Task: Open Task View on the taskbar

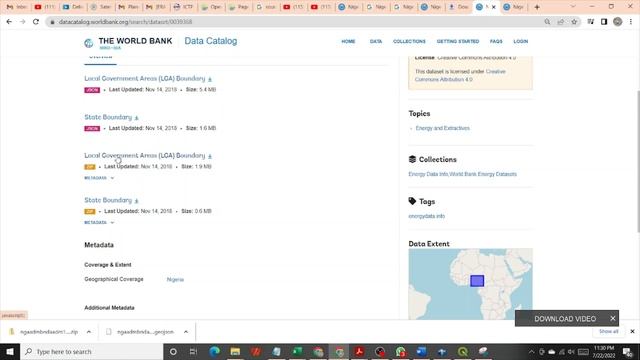Action: (193, 351)
